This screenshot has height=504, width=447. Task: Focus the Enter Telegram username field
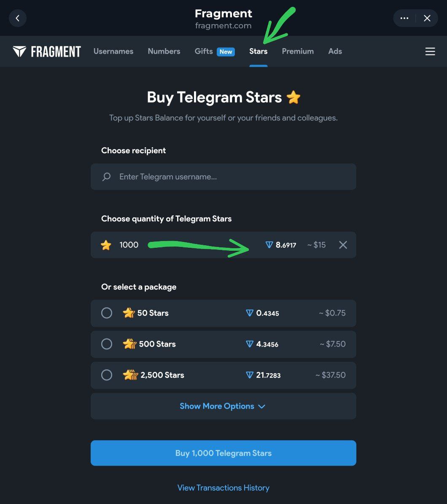click(x=232, y=177)
